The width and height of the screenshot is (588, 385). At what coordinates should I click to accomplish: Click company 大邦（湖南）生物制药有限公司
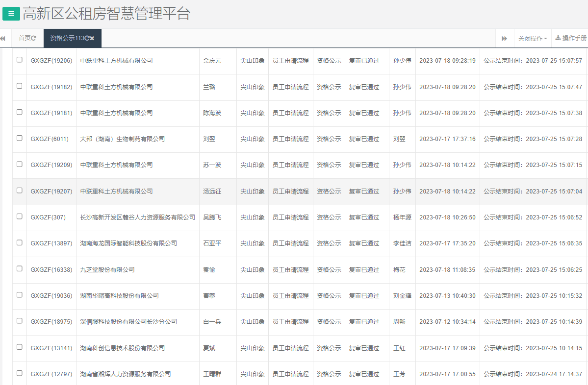123,139
